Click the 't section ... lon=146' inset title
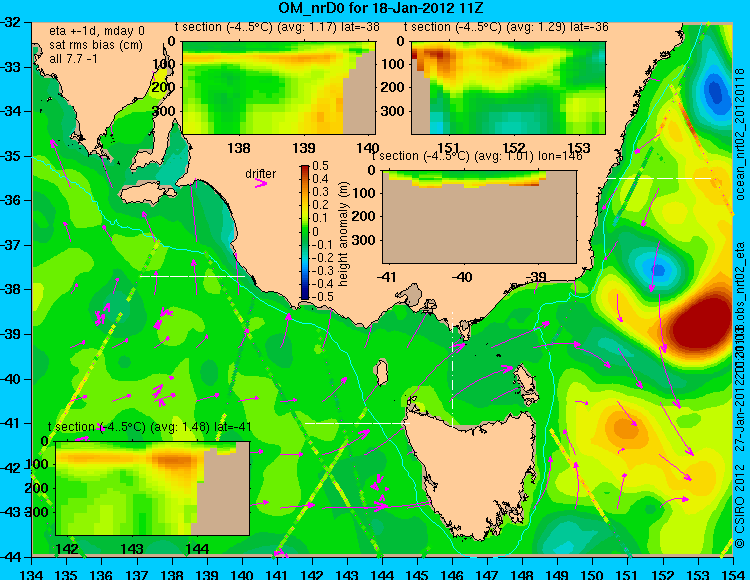 point(477,156)
